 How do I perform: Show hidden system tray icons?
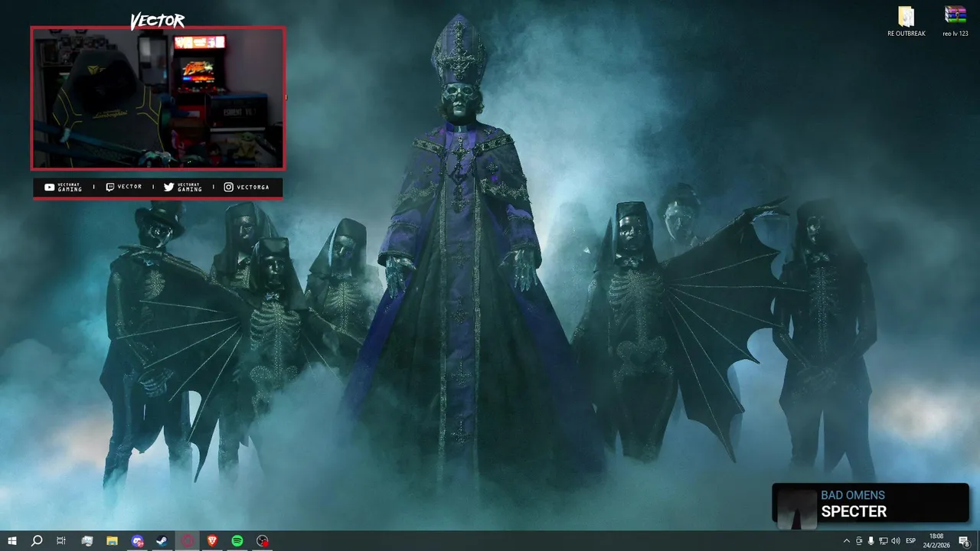[x=846, y=541]
